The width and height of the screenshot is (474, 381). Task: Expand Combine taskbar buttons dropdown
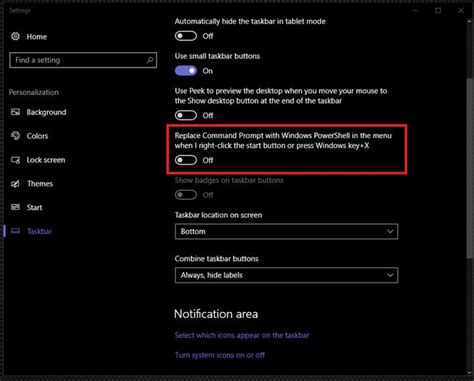click(x=286, y=275)
